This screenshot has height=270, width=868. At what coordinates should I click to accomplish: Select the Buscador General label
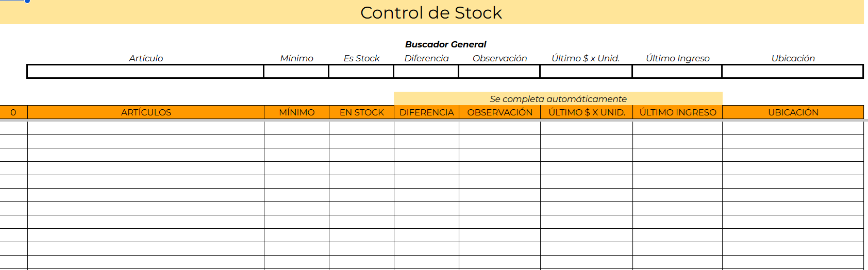pos(446,44)
